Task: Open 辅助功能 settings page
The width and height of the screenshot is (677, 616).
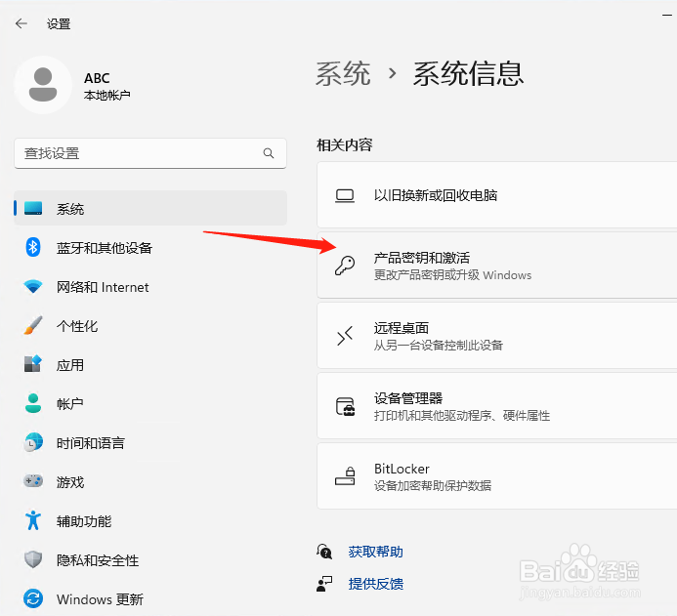Action: point(150,521)
